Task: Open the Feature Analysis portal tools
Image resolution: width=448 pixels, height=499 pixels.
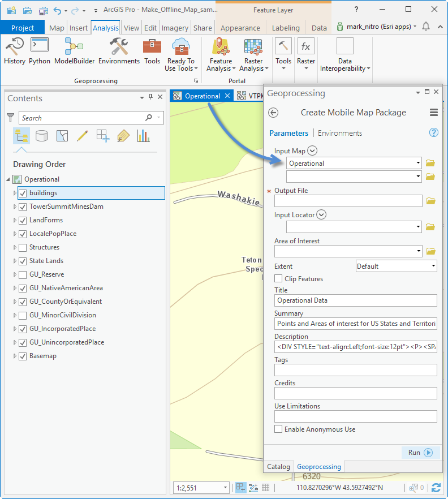Action: coord(221,54)
